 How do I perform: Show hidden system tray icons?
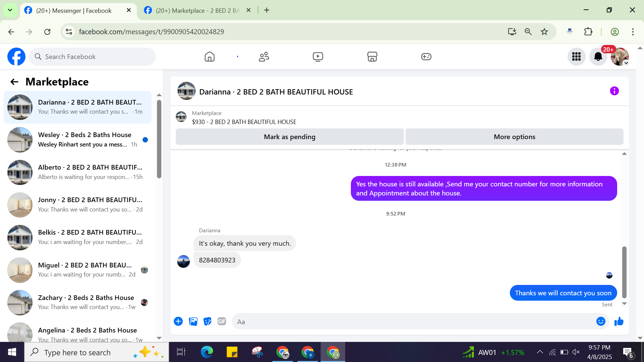coord(540,352)
